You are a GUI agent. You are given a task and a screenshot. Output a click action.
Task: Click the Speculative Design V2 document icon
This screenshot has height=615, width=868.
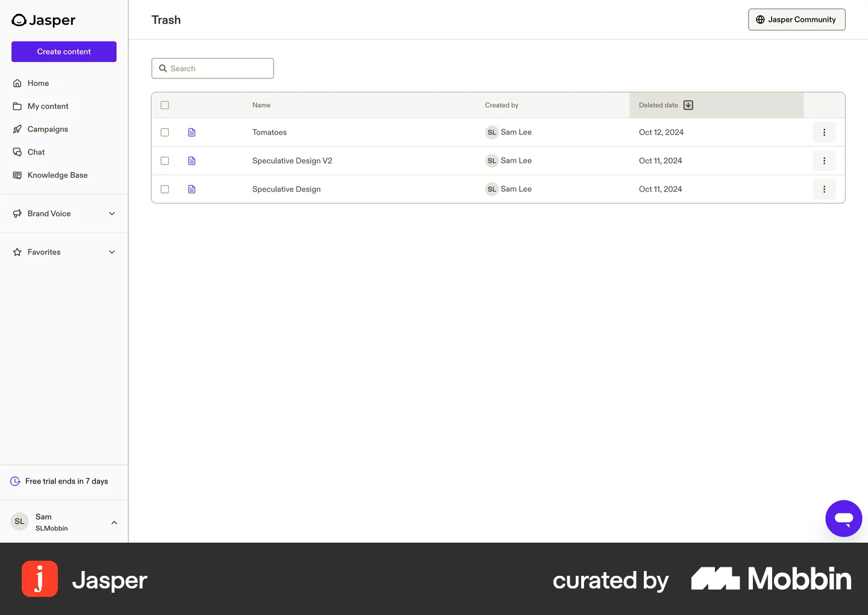pos(192,160)
